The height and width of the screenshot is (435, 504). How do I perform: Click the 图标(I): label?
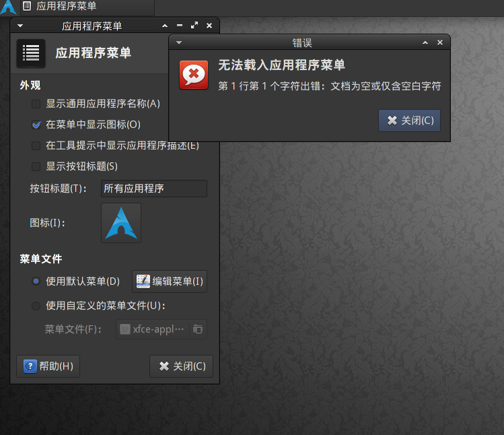(x=47, y=223)
